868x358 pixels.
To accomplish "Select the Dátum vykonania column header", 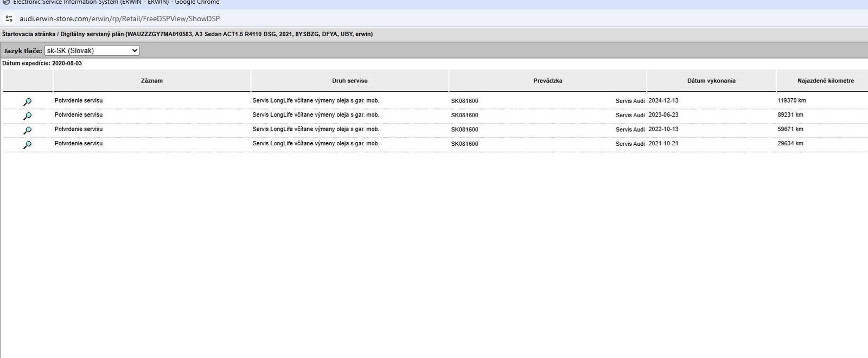I will coord(711,80).
